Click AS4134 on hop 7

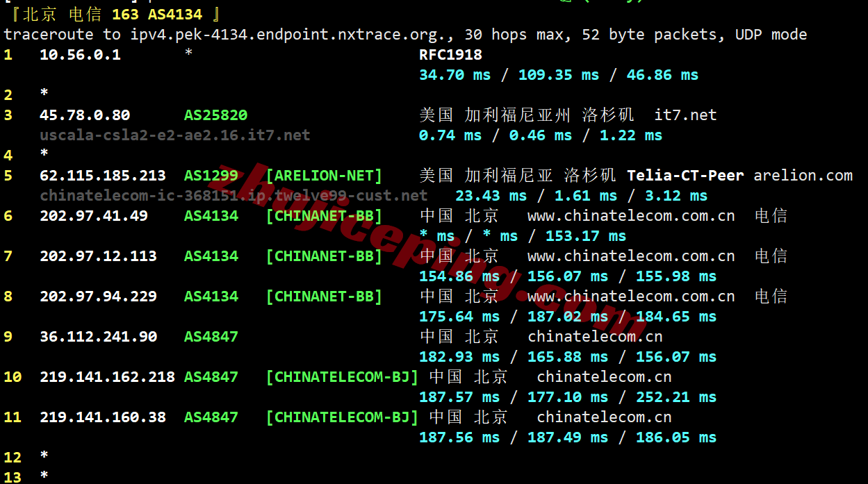[x=211, y=256]
